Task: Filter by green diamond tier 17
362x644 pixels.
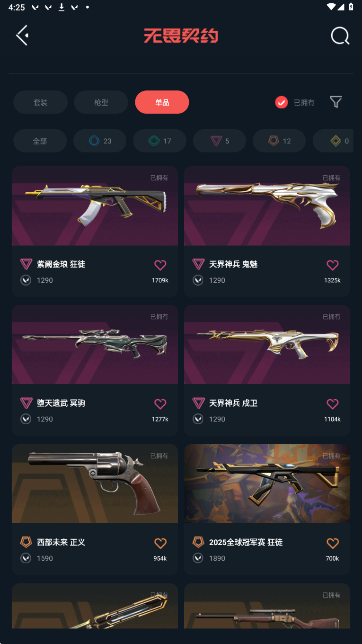Action: point(159,141)
